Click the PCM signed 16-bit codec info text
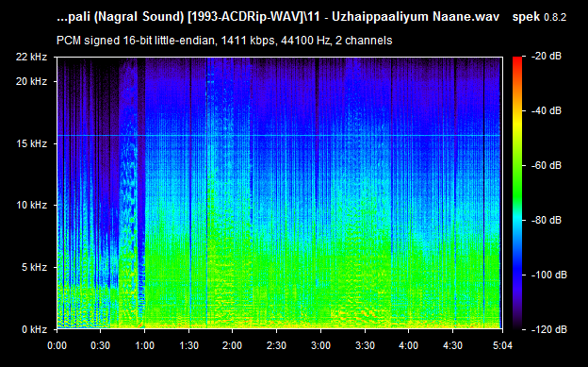Viewport: 588px width, 367px height. (x=224, y=41)
